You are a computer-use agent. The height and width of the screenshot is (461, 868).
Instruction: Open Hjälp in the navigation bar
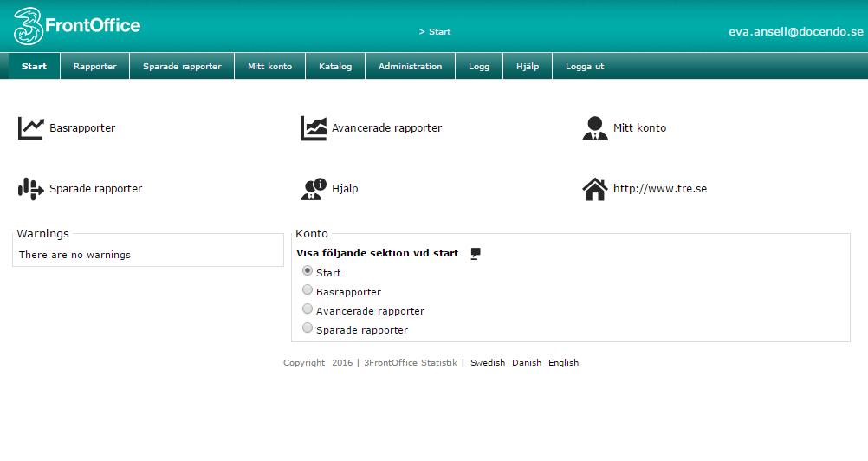click(x=528, y=66)
